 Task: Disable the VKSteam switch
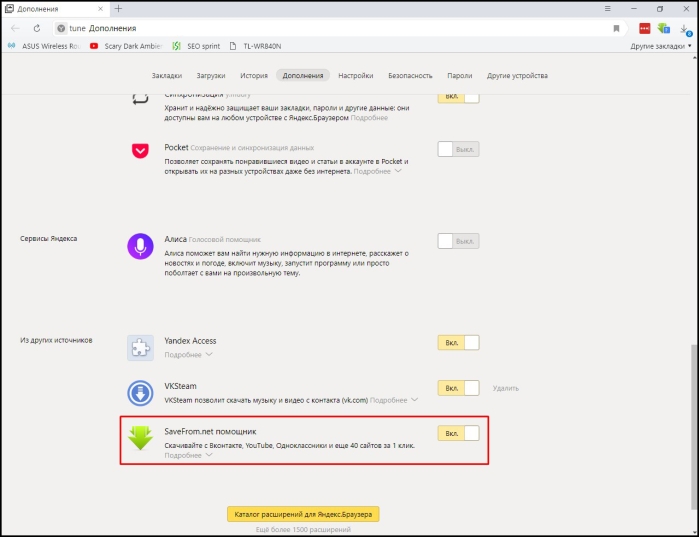(458, 388)
